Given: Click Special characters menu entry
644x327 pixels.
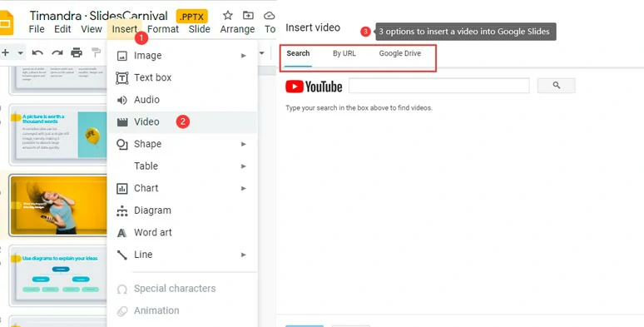Looking at the screenshot, I should point(182,289).
